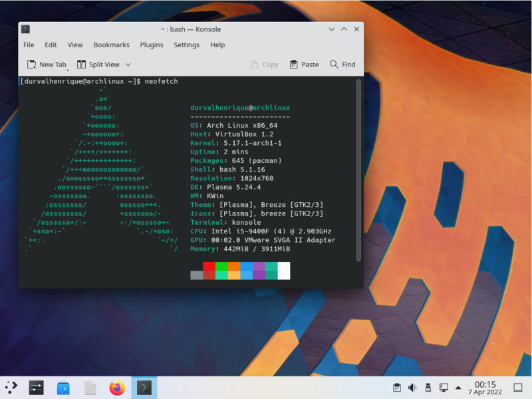Launch Firefox from the taskbar

click(117, 388)
